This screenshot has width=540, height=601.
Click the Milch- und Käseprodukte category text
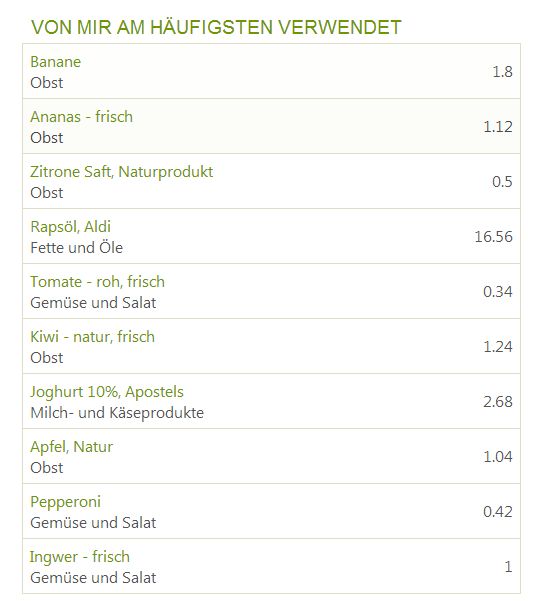pyautogui.click(x=117, y=413)
